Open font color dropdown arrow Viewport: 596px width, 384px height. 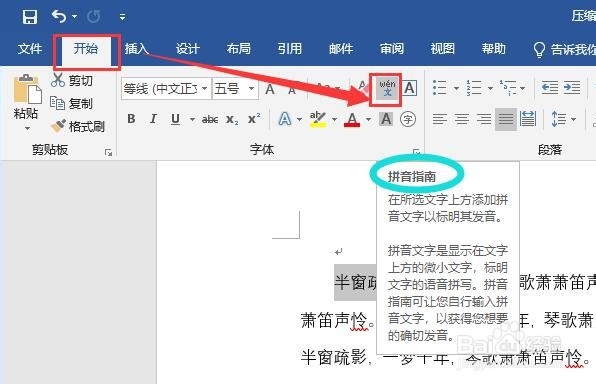point(368,119)
